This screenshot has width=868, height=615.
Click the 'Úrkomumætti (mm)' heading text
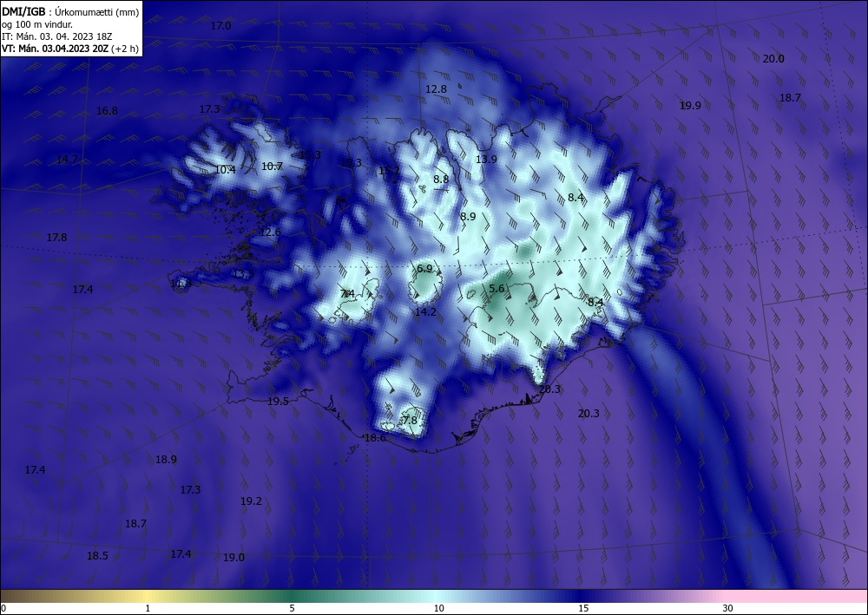click(x=97, y=12)
